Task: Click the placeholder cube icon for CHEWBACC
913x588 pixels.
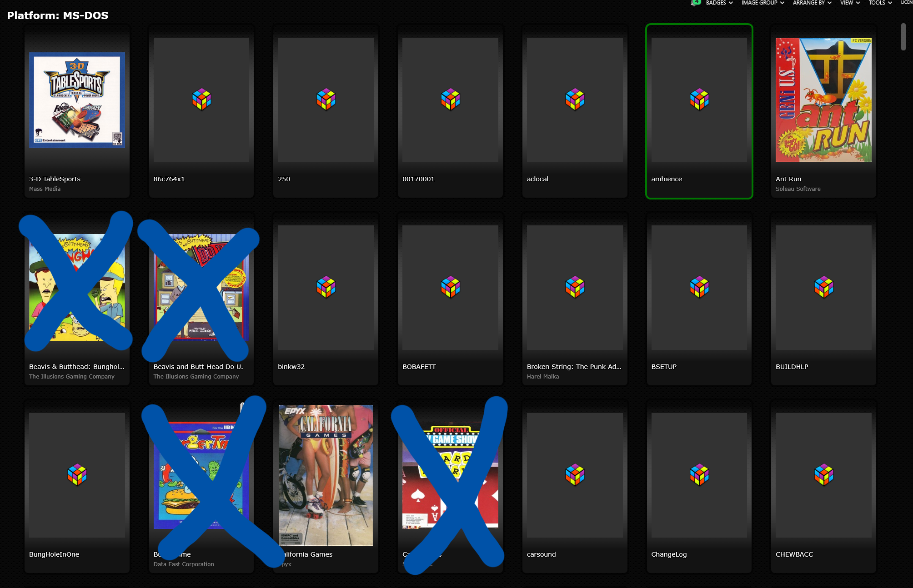Action: coord(824,475)
